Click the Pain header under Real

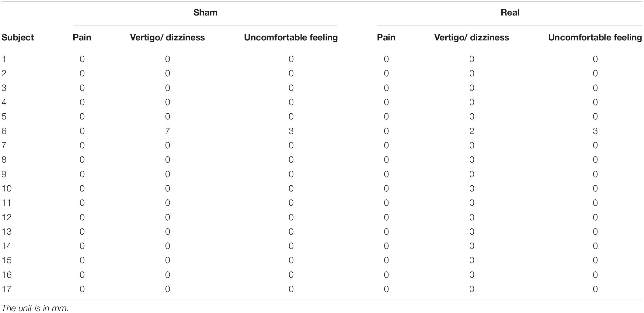point(386,37)
